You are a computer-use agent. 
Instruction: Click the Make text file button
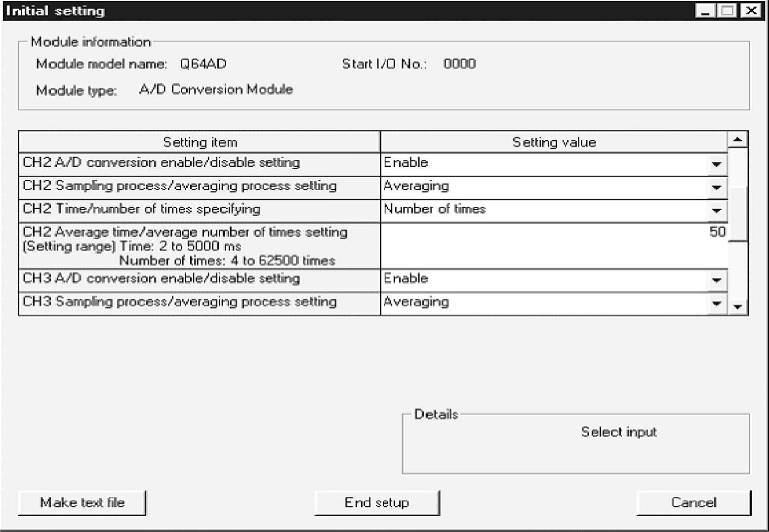pyautogui.click(x=82, y=503)
